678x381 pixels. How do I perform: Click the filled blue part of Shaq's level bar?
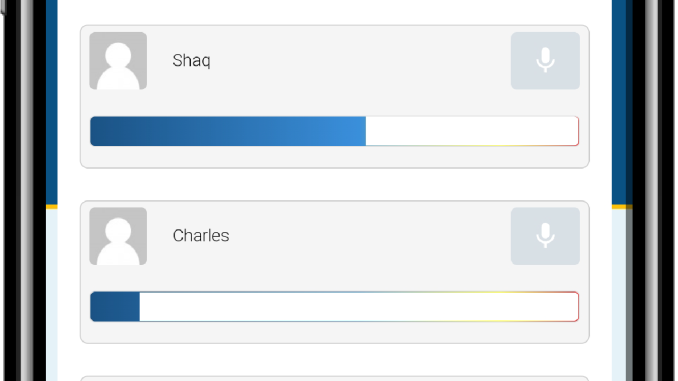click(228, 131)
